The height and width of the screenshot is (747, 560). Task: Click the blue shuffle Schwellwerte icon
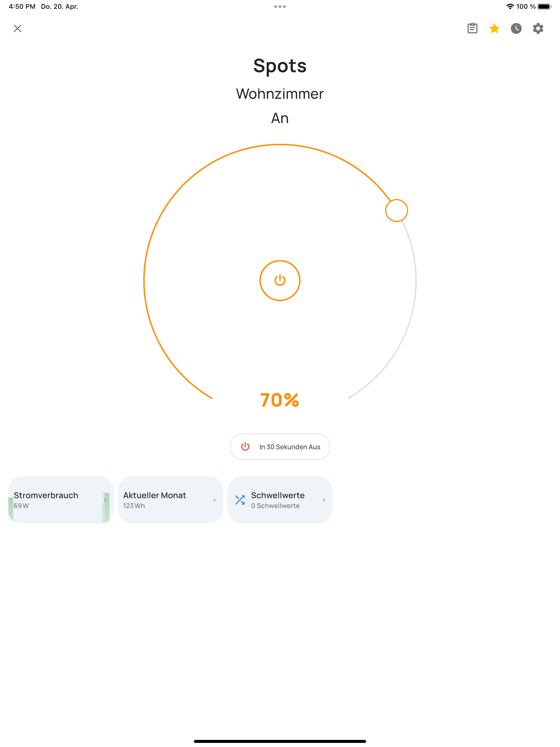[x=240, y=500]
